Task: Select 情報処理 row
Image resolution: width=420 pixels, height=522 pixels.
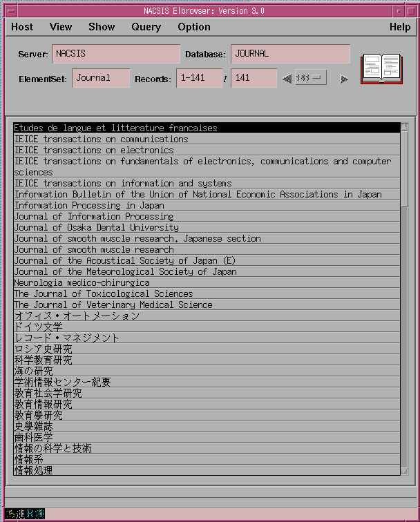Action: pyautogui.click(x=207, y=470)
